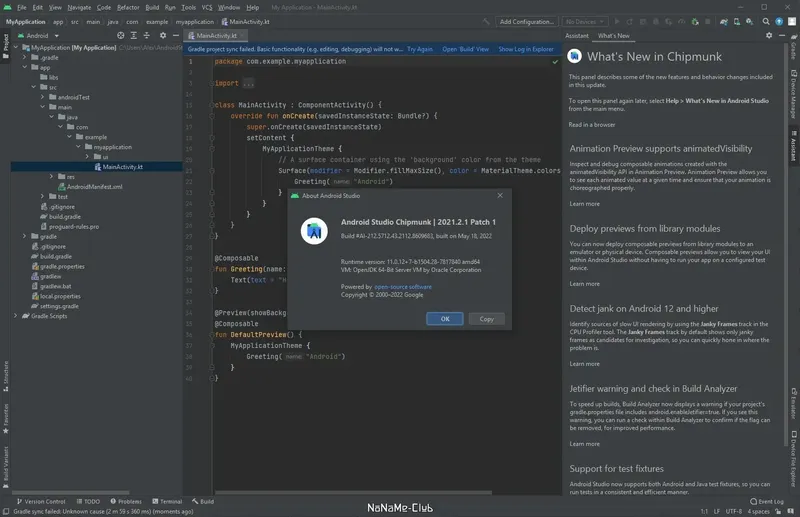This screenshot has height=517, width=800.
Task: Click Try Again in sync banner
Action: (x=420, y=49)
